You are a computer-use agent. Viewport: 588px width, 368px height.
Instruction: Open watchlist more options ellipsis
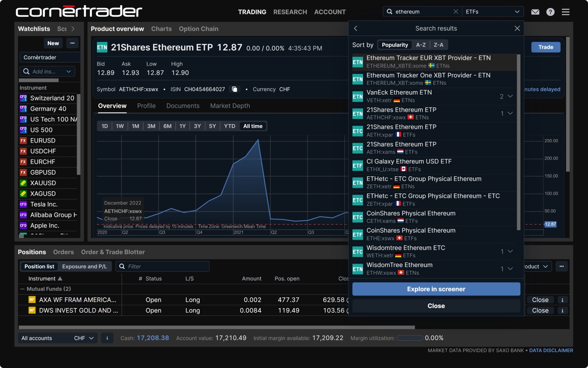coord(72,43)
